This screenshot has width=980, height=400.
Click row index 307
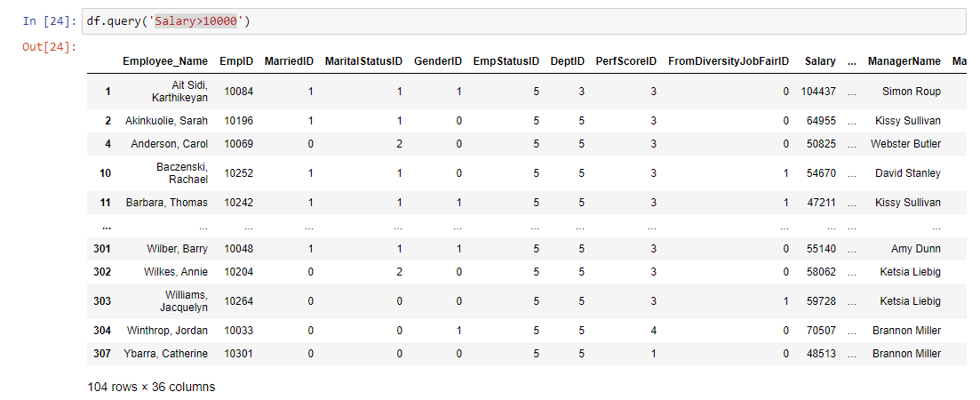click(102, 353)
